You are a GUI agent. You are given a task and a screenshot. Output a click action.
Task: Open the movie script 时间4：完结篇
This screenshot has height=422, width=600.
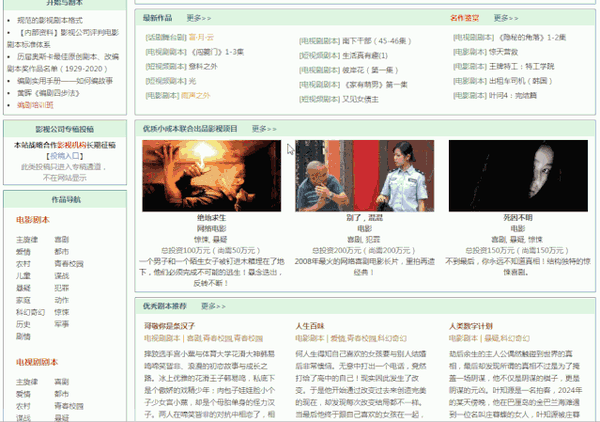513,96
